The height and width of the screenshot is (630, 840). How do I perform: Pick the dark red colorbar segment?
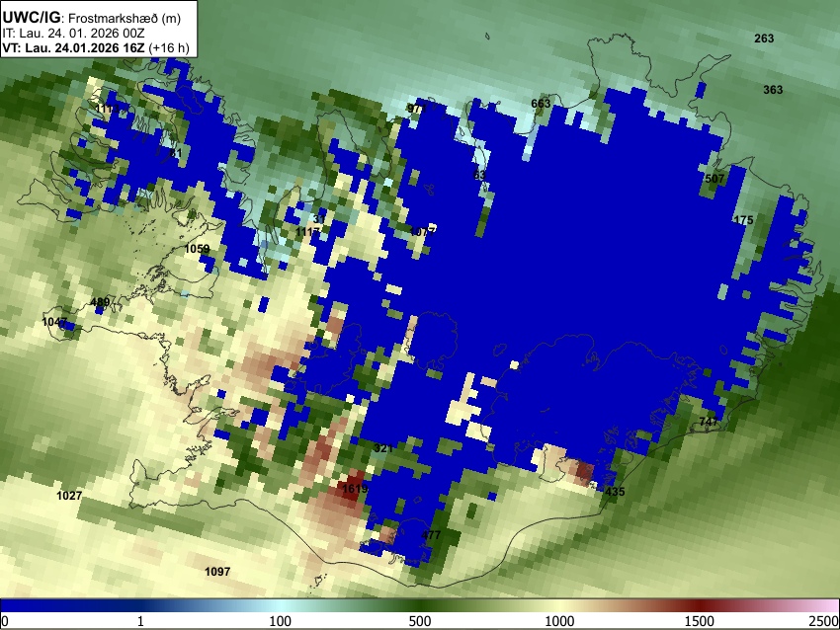point(700,605)
